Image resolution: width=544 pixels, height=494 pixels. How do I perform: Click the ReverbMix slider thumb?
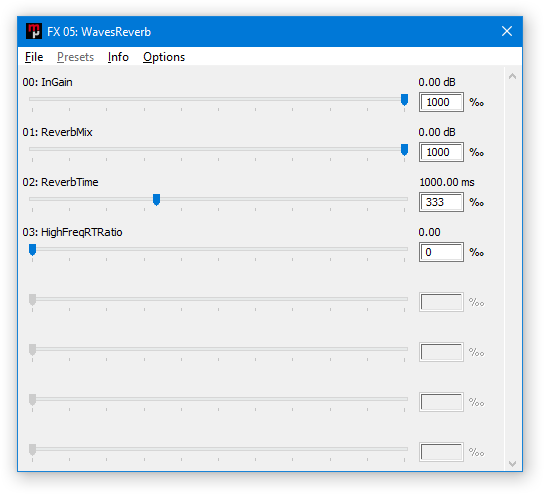(x=404, y=150)
